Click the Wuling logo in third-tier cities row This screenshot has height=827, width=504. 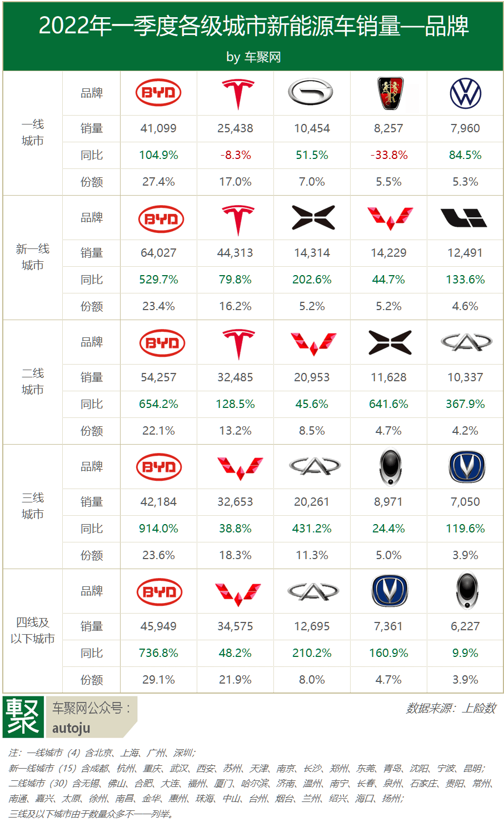(240, 468)
